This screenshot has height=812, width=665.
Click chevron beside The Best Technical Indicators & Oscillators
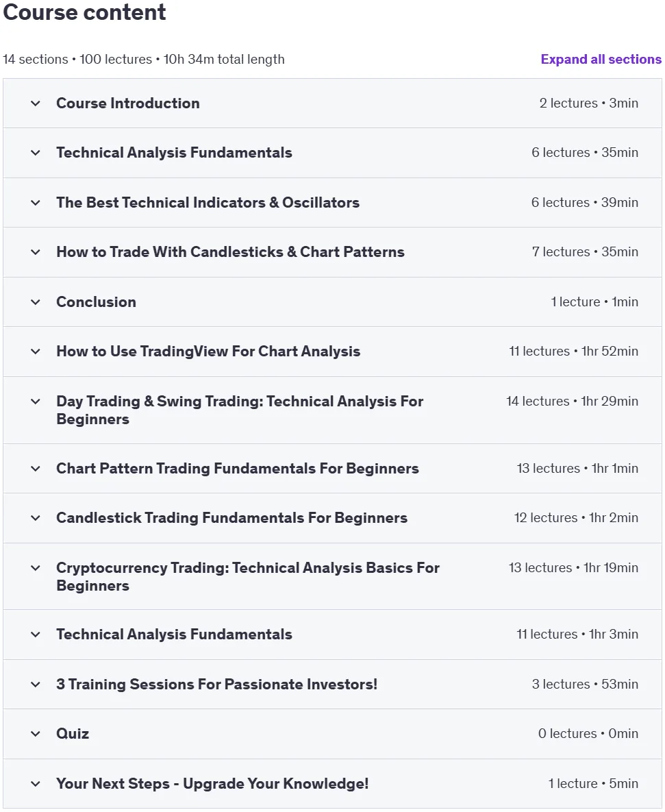pos(35,202)
